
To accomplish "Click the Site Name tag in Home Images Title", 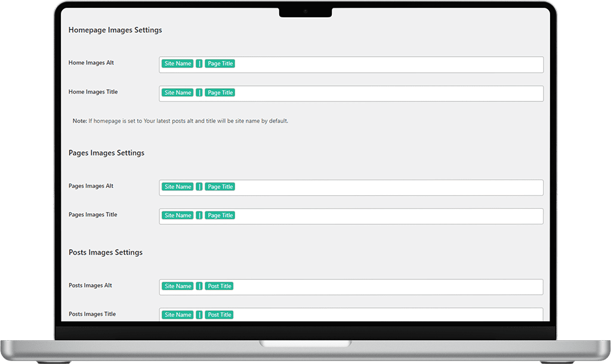I will (177, 92).
